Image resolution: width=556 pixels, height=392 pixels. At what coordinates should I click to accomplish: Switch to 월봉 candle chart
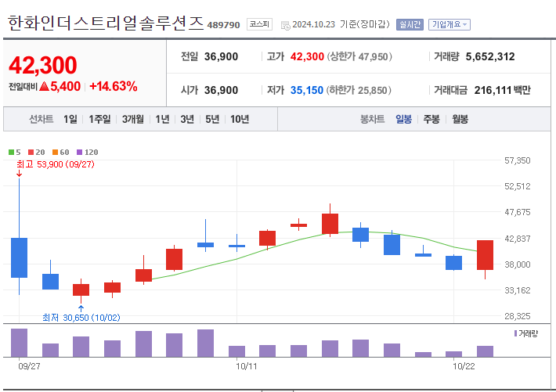[x=460, y=119]
